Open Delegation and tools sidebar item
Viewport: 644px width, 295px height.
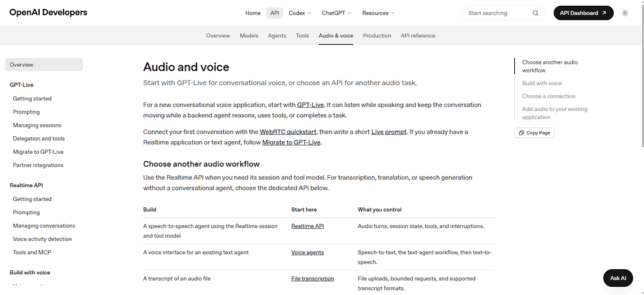pos(38,139)
